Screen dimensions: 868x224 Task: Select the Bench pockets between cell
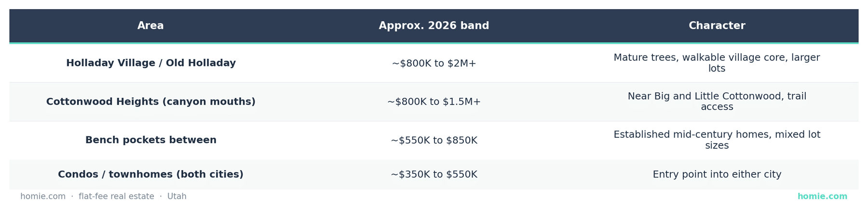pos(151,140)
